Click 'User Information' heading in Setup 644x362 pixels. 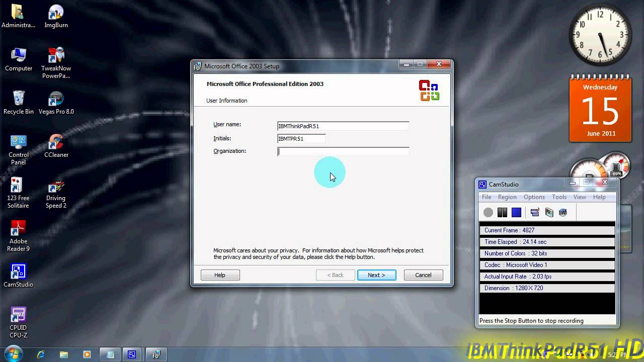coord(226,101)
